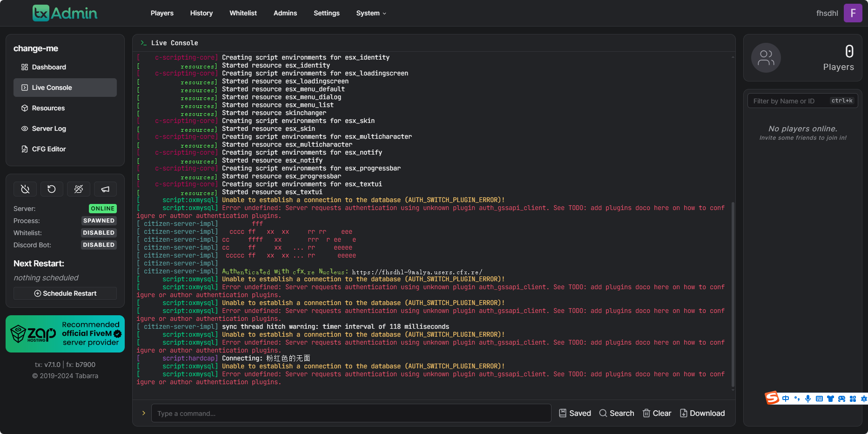Open IME toolbox four-squares icon
Image resolution: width=868 pixels, height=434 pixels.
coord(853,399)
